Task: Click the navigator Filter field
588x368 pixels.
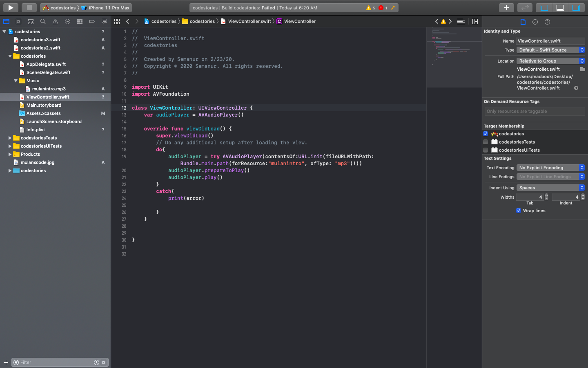Action: (55, 362)
